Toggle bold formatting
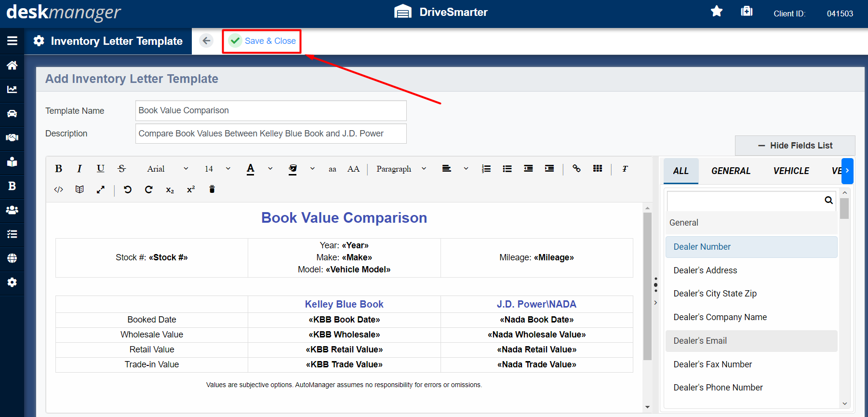The image size is (868, 417). click(x=58, y=169)
